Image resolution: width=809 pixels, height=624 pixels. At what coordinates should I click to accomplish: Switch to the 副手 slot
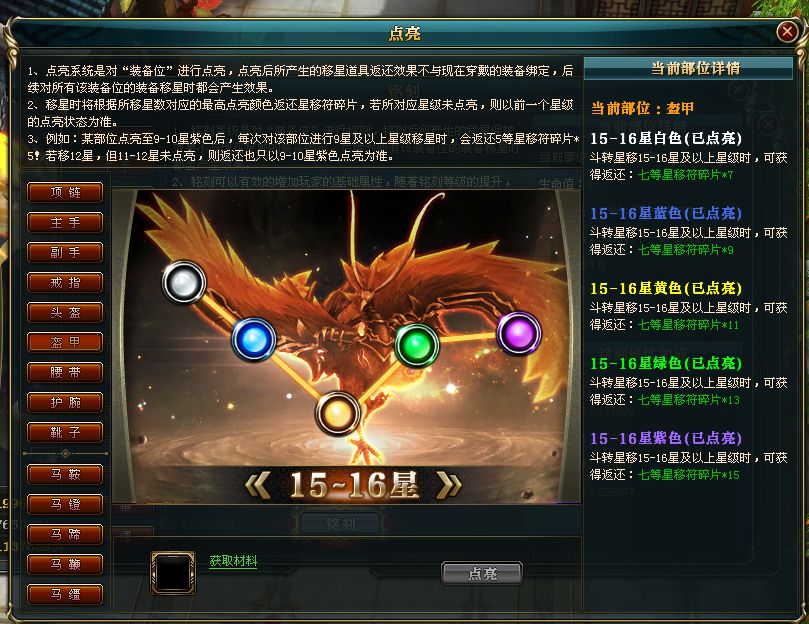click(65, 252)
